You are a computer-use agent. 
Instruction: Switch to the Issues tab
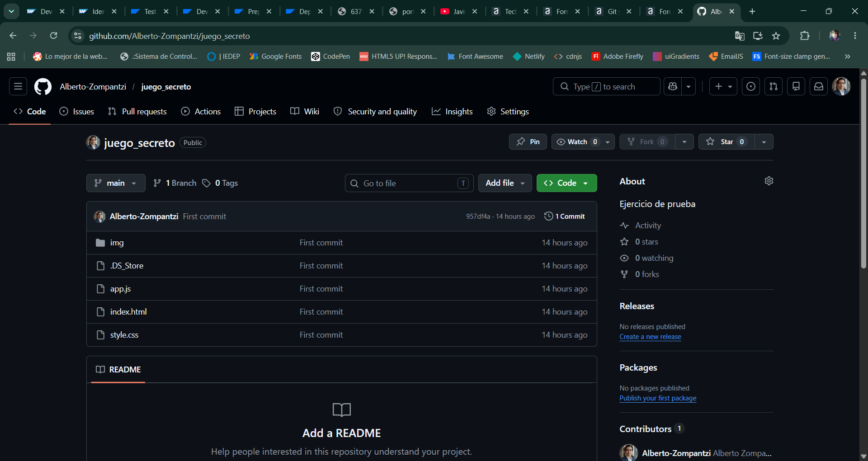point(77,112)
